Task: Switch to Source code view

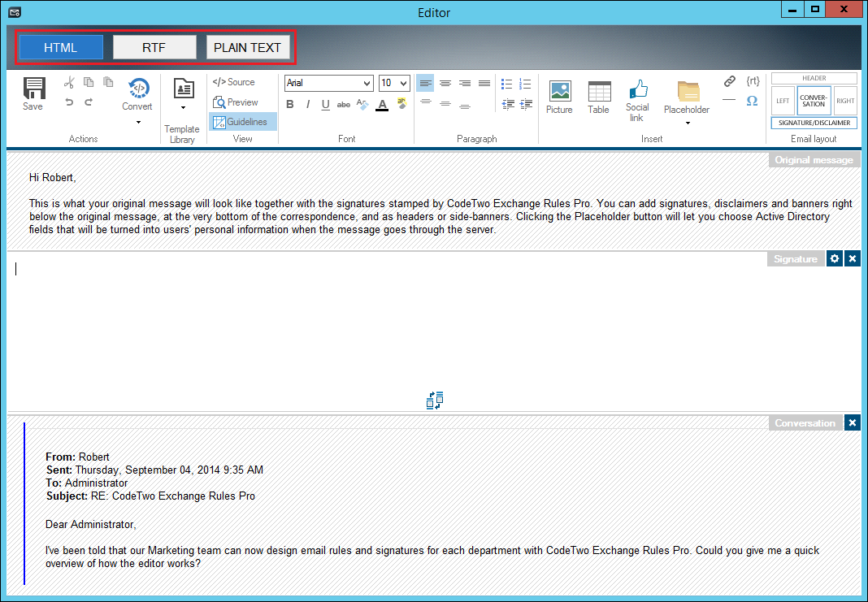Action: [x=233, y=82]
